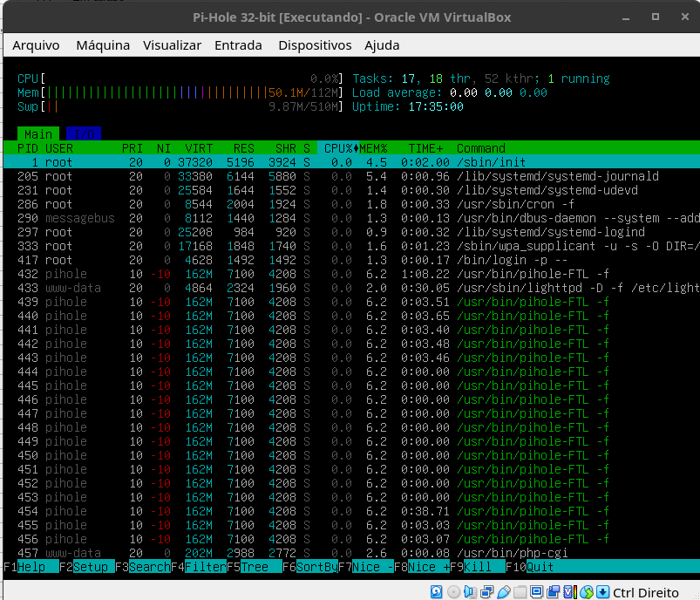This screenshot has height=600, width=700.
Task: Open the Arquivo menu
Action: [x=36, y=45]
